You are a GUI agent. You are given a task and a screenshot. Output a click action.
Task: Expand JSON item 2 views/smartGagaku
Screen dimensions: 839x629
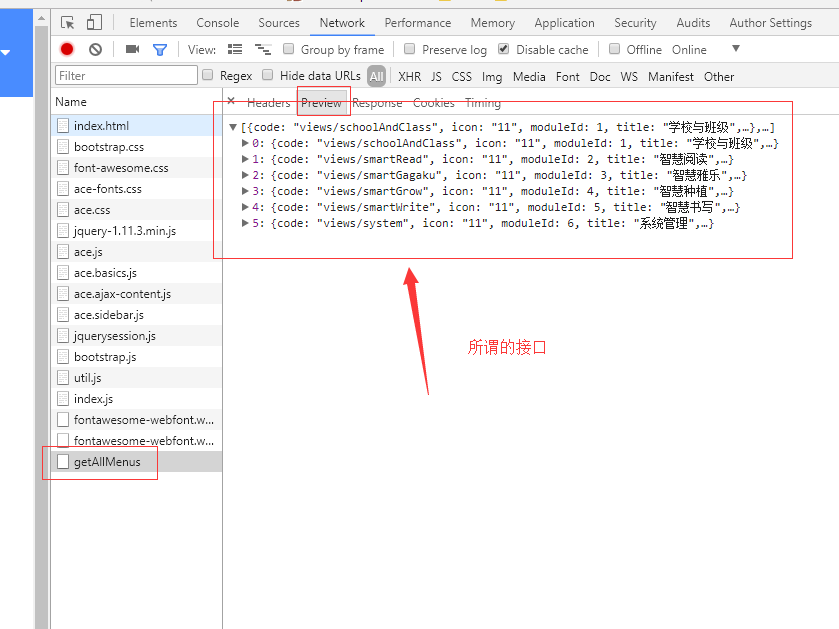click(x=246, y=175)
